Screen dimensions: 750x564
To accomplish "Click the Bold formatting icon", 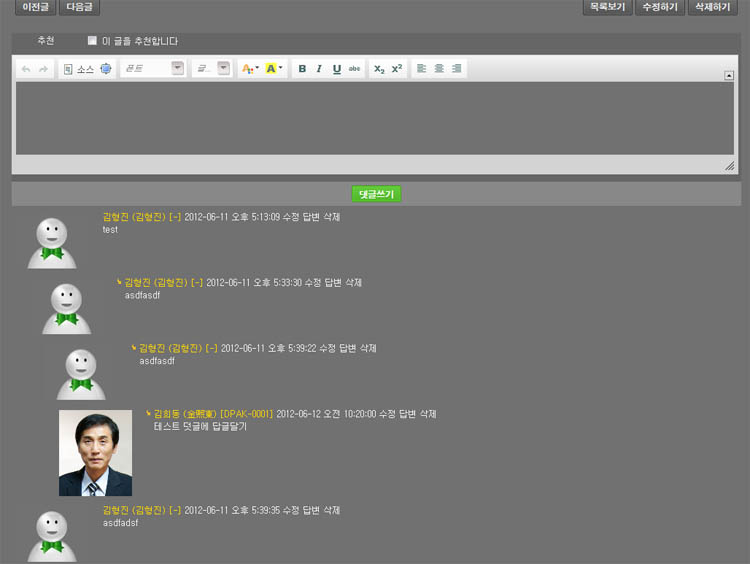I will pyautogui.click(x=302, y=69).
